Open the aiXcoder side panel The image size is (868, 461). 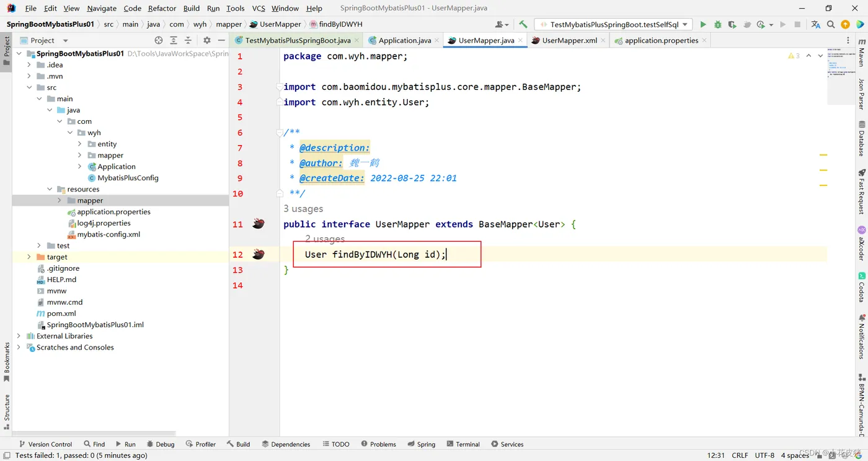point(862,244)
